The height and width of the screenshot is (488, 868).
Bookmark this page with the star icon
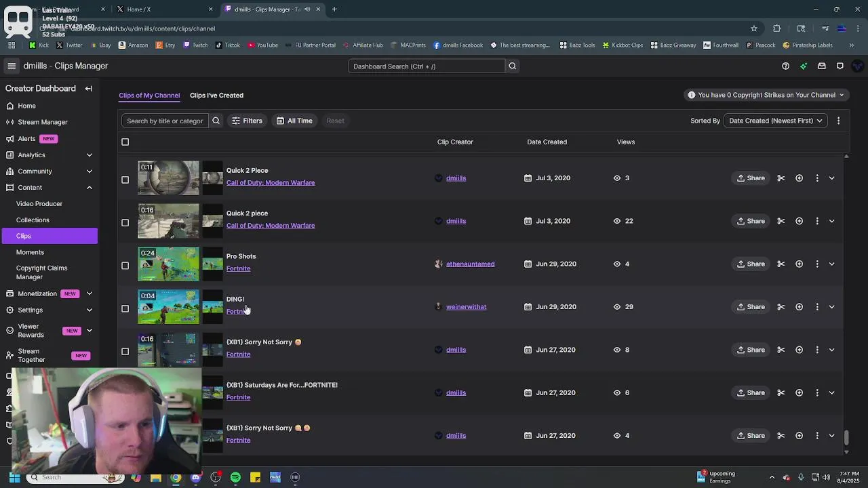pos(753,28)
